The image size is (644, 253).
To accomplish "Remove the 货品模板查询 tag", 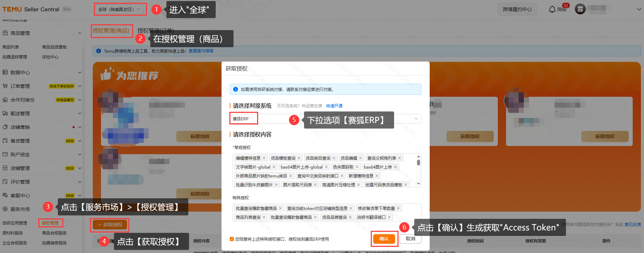I will [299, 158].
